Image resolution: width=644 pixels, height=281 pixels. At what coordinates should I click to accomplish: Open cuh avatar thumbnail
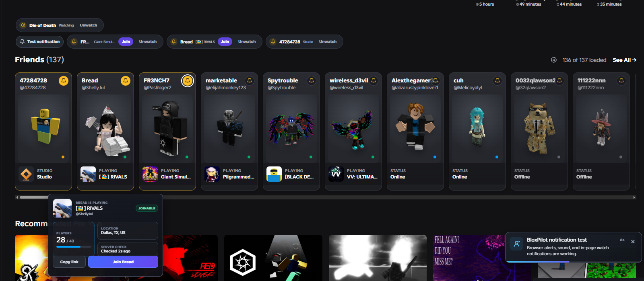[477, 129]
